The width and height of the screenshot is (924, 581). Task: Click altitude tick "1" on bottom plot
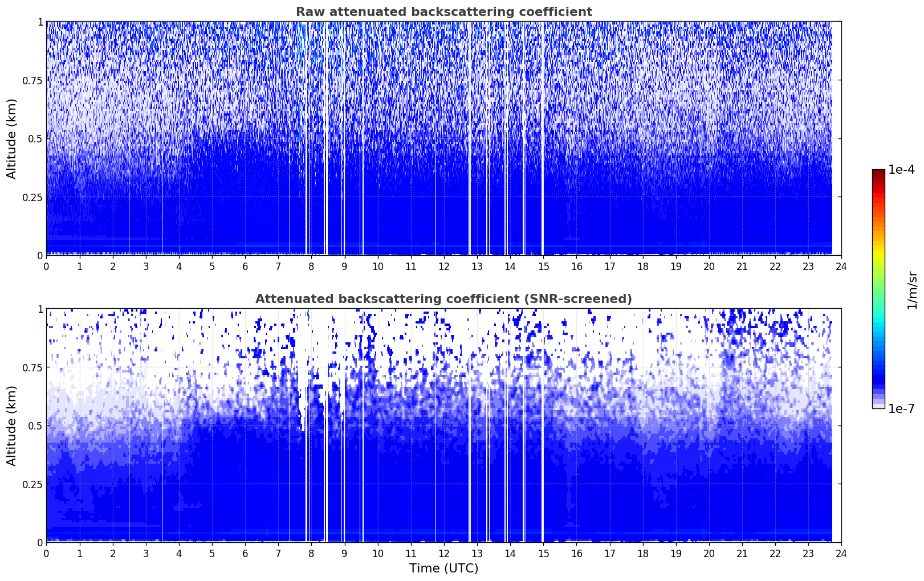pyautogui.click(x=40, y=309)
